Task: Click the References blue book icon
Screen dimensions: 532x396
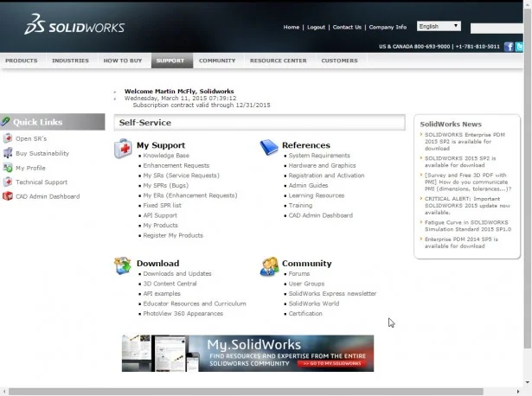Action: click(x=268, y=147)
